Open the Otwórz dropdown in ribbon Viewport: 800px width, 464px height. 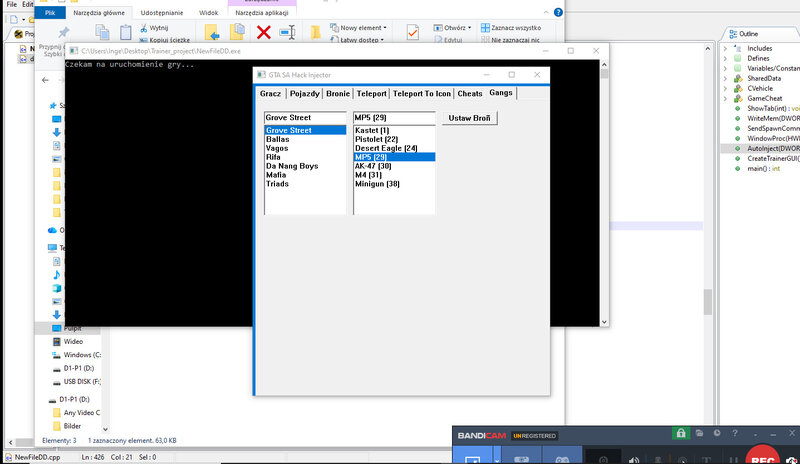coord(453,28)
